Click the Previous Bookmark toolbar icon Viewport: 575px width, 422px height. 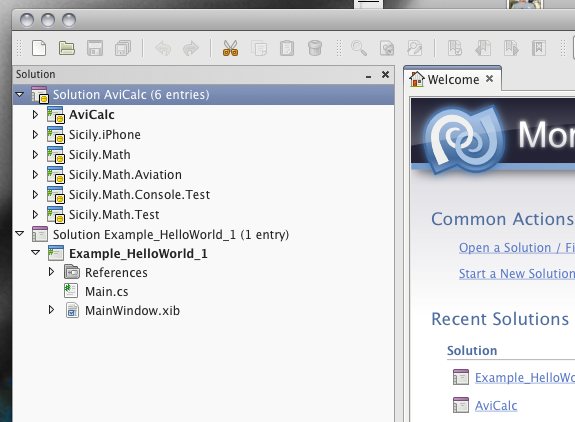click(x=483, y=48)
